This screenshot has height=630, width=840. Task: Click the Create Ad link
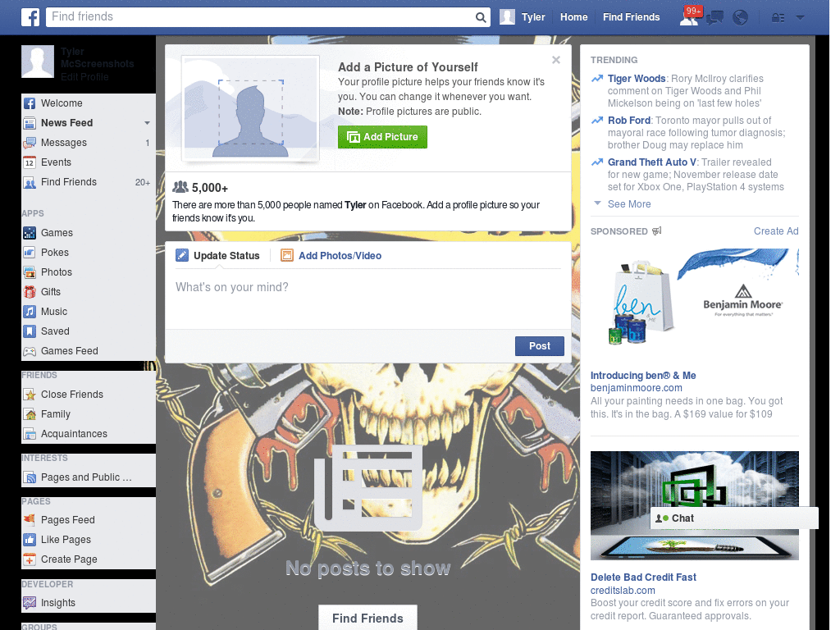(x=776, y=231)
